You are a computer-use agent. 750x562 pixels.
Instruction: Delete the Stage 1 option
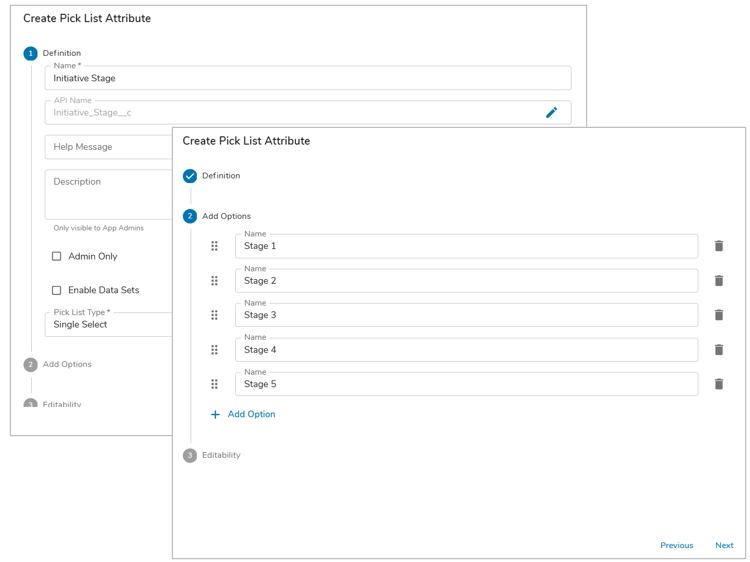[x=718, y=246]
